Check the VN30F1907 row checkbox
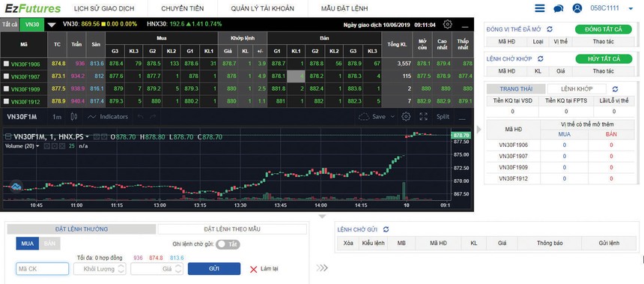This screenshot has height=284, width=644. coord(6,76)
